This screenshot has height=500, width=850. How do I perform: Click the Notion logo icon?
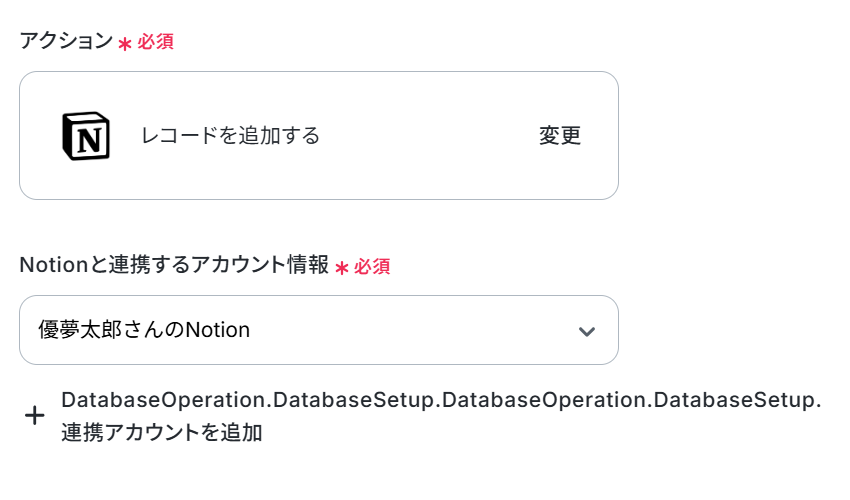coord(86,136)
